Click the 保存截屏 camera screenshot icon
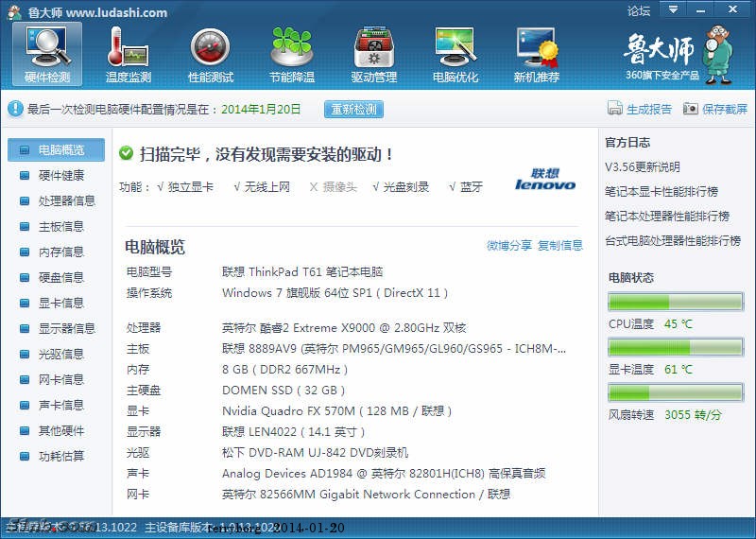This screenshot has height=539, width=756. coord(691,109)
